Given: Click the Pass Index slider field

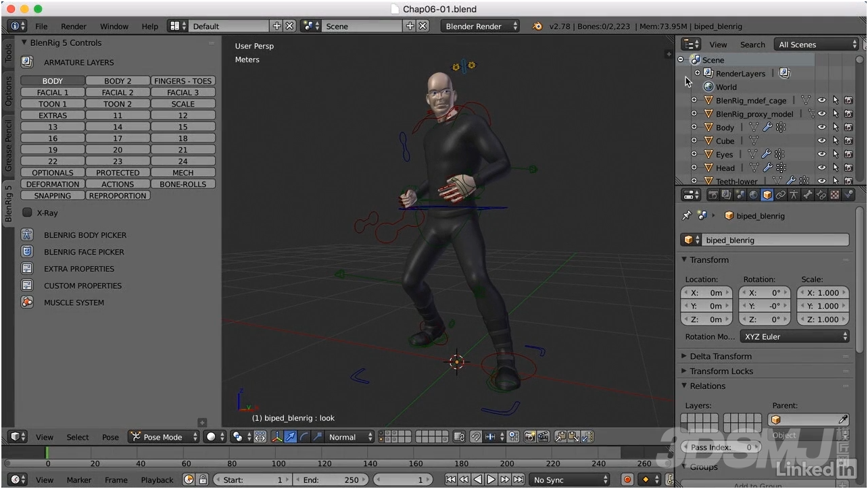Looking at the screenshot, I should [721, 447].
